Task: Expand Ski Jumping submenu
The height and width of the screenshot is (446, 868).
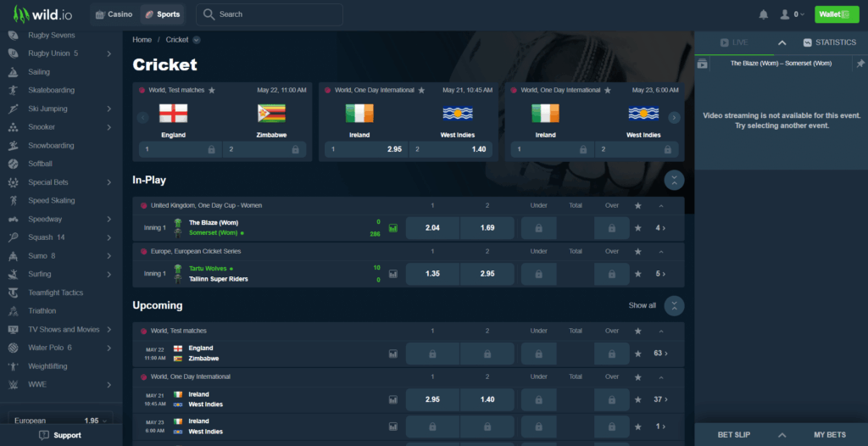Action: [109, 109]
